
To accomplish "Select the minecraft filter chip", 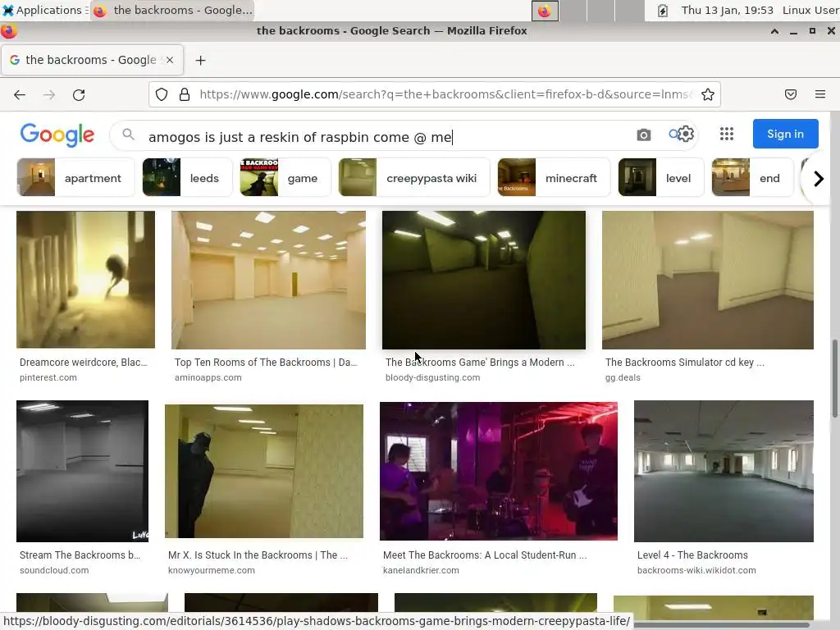I will [554, 177].
